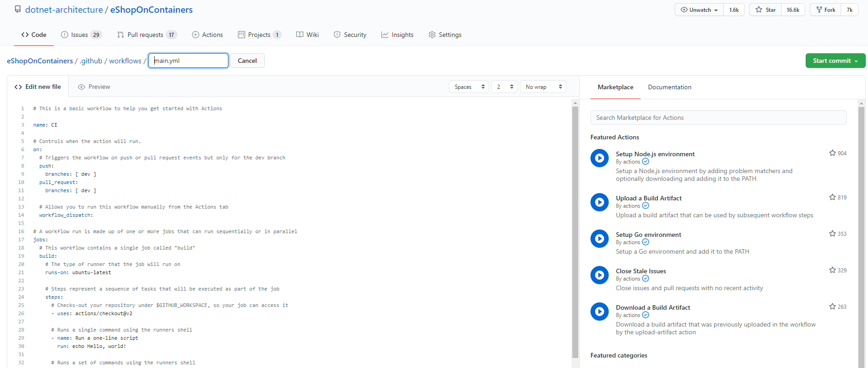Open the Wiki tab

point(308,35)
